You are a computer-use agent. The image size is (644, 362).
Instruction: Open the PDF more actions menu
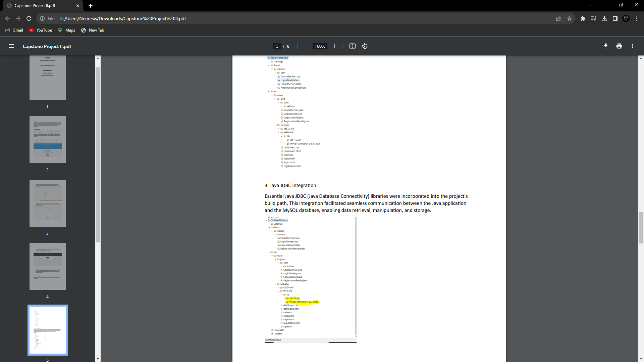[632, 46]
